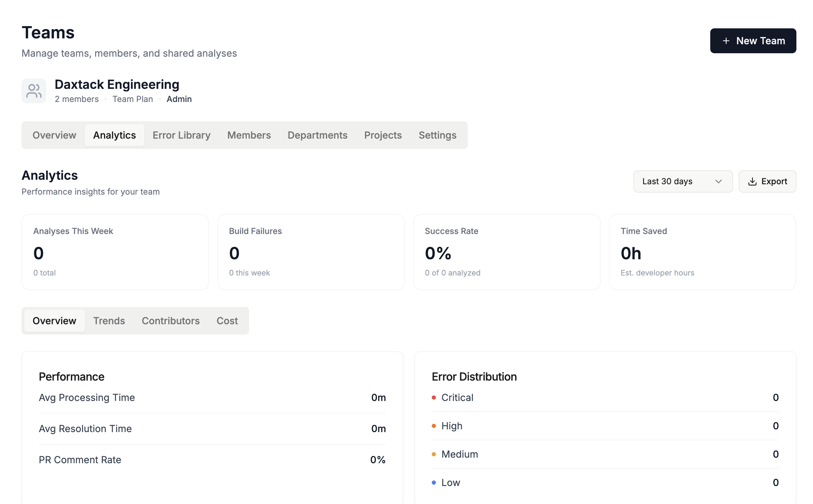Screen dimensions: 813x504
Task: Click the plus icon in New Team button
Action: 726,41
